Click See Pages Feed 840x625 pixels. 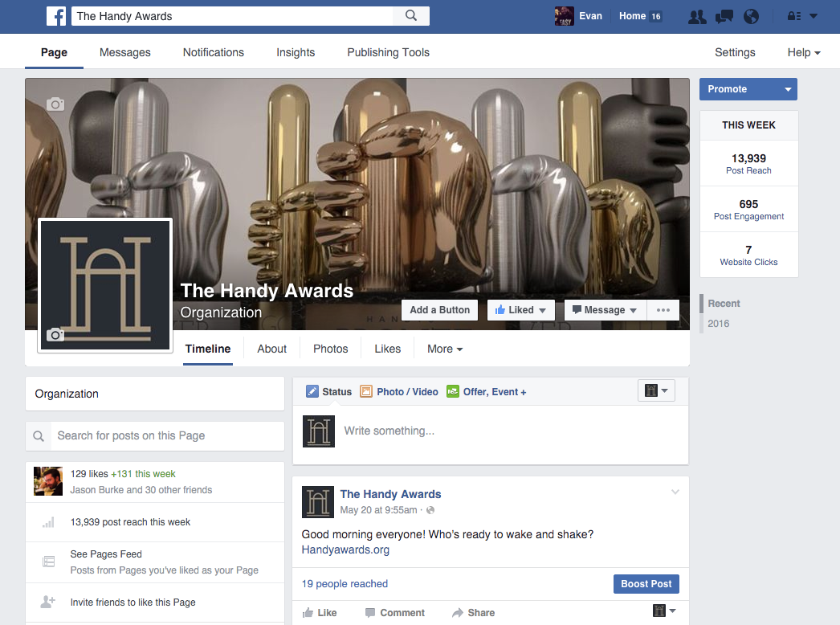point(106,554)
